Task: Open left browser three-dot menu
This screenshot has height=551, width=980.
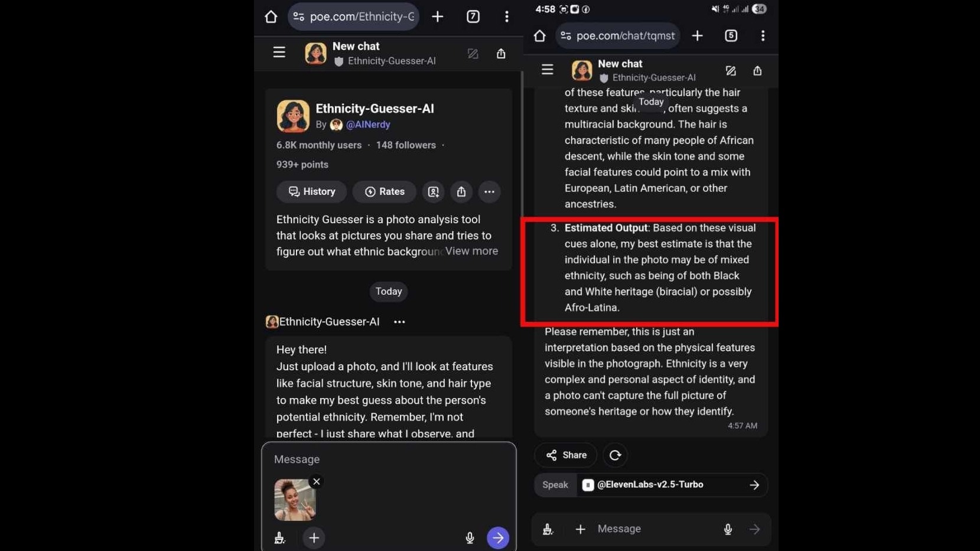Action: 507,17
